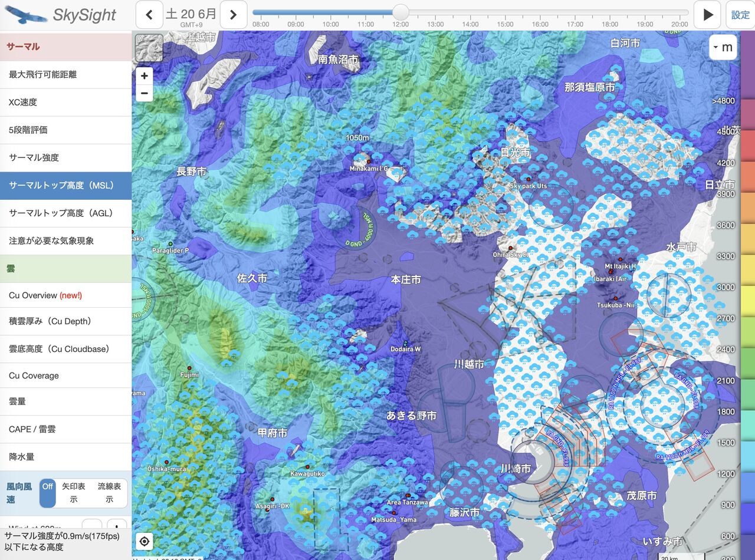Select the Ohira Sky site marker
The image size is (755, 560).
tap(510, 248)
